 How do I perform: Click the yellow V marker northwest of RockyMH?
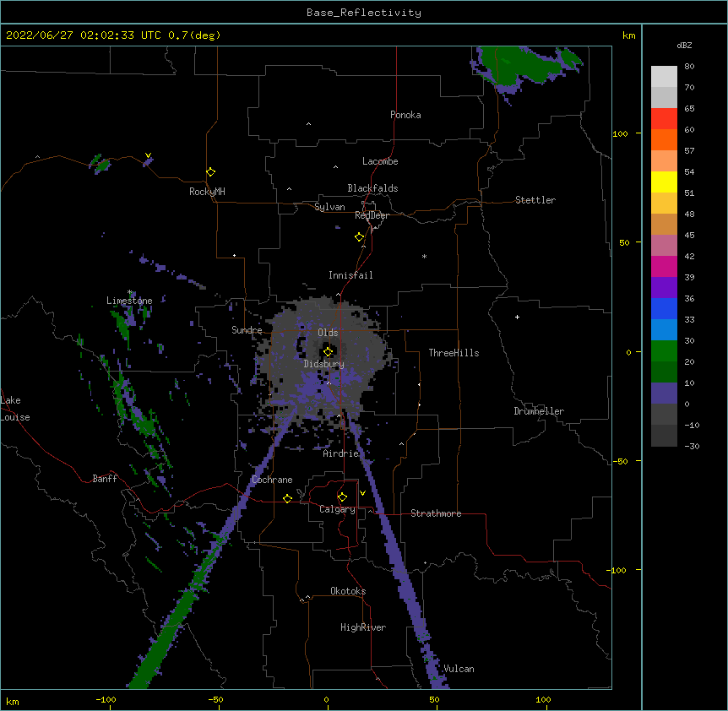point(148,155)
